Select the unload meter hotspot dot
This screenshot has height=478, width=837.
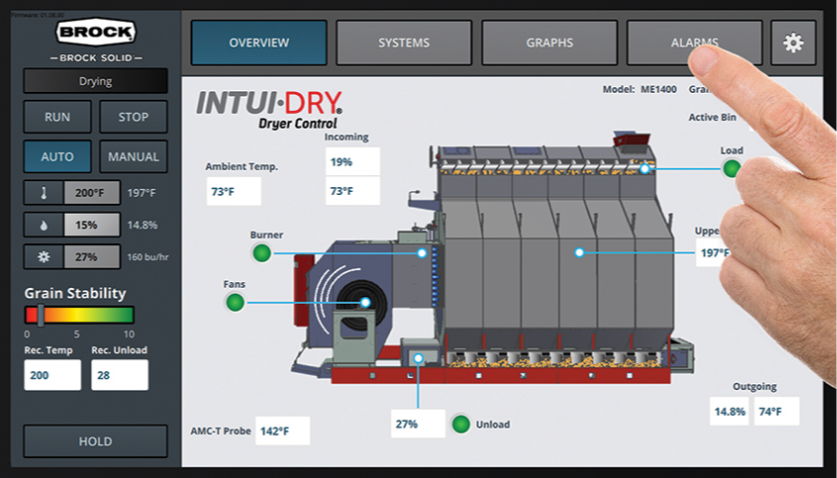pyautogui.click(x=418, y=358)
